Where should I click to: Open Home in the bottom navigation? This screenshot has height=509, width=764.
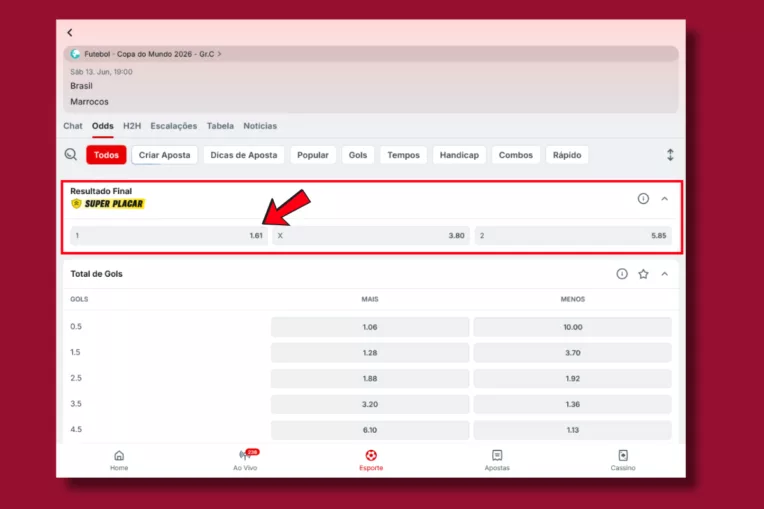point(119,460)
